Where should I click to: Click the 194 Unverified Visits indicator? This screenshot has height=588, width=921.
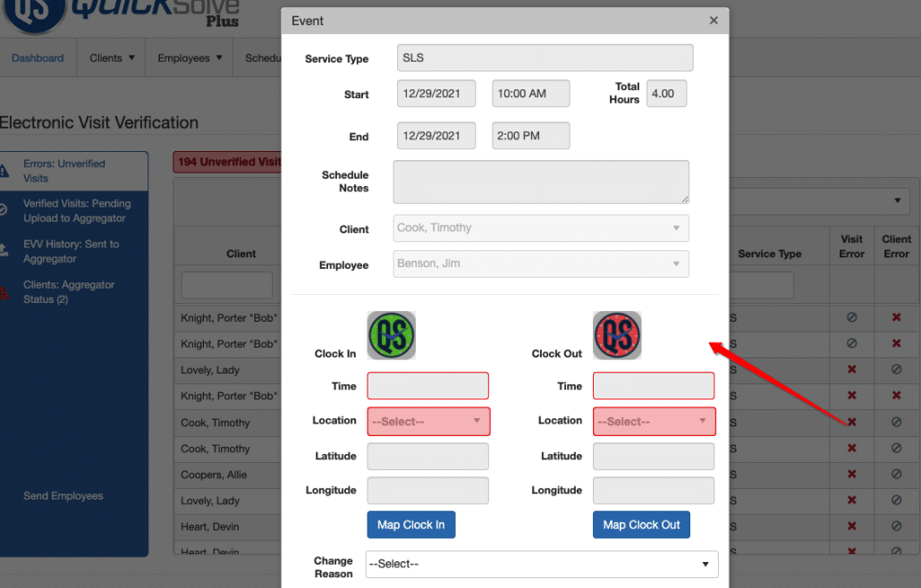(x=228, y=162)
